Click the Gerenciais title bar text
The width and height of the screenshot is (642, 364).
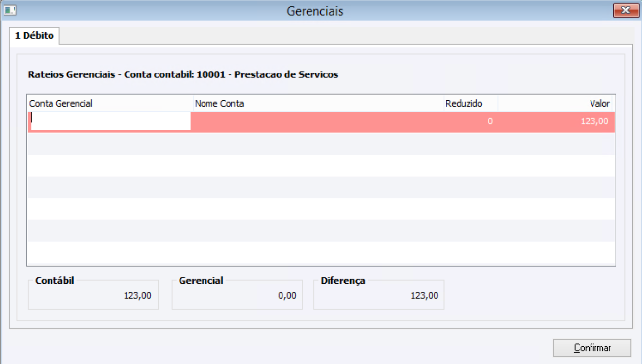315,11
